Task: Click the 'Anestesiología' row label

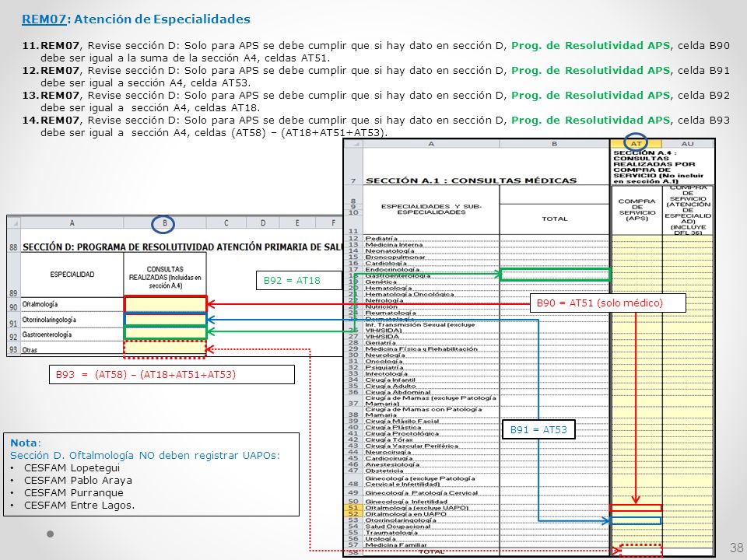Action: pos(392,464)
